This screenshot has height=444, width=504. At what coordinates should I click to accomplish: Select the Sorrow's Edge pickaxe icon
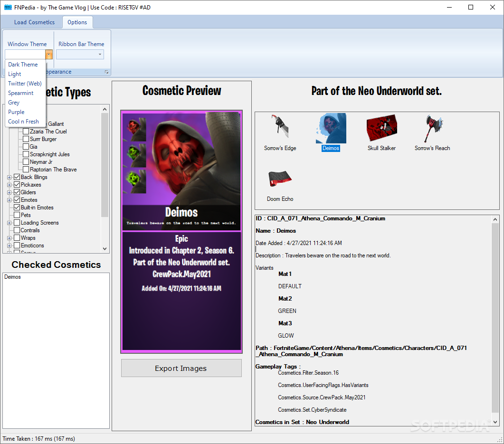tap(280, 128)
